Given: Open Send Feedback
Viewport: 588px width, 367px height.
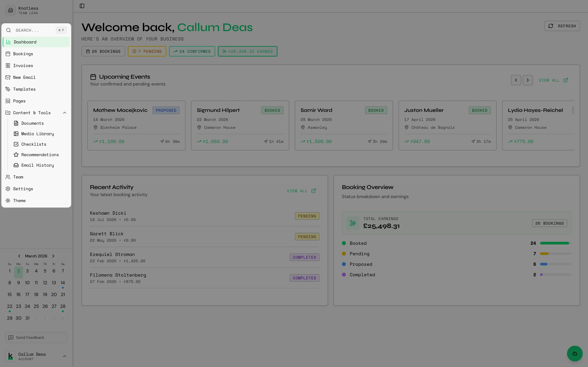Looking at the screenshot, I should click(x=36, y=337).
